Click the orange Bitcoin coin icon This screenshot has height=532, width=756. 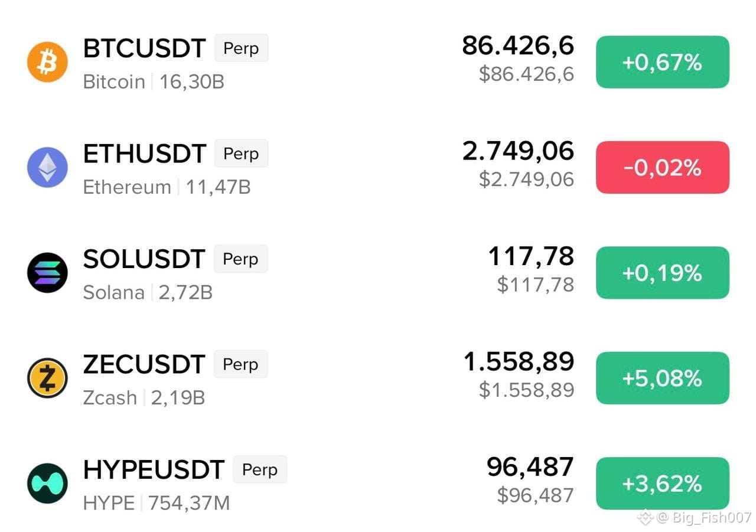tap(47, 62)
